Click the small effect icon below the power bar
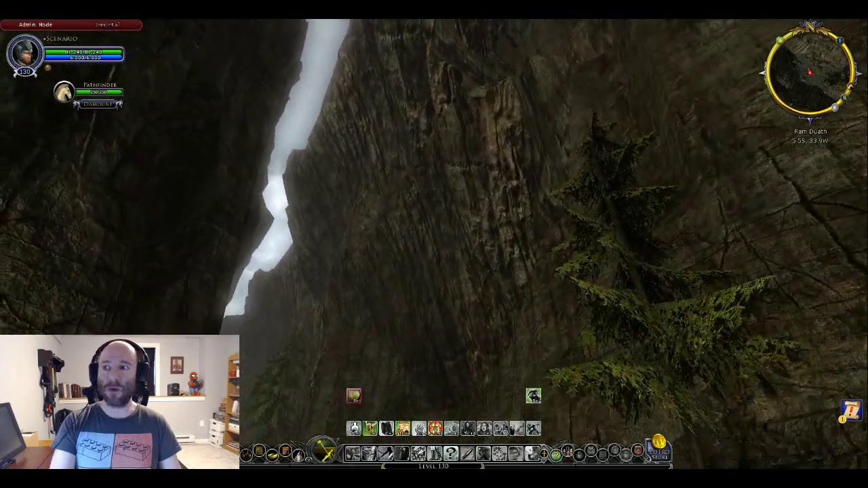Image resolution: width=868 pixels, height=488 pixels. coord(47,68)
